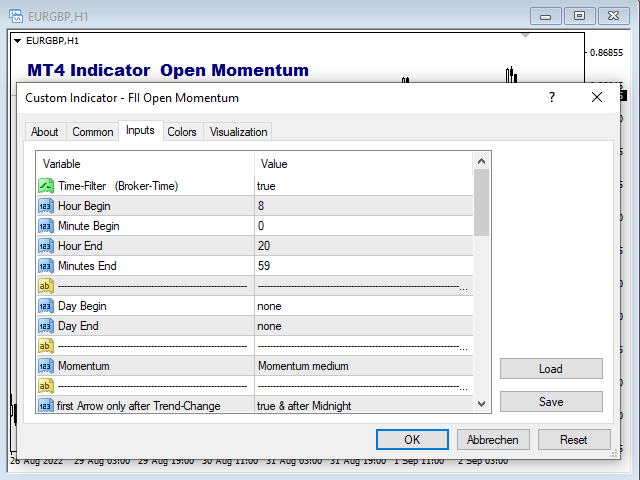Select Time-Filter value true

[x=267, y=186]
